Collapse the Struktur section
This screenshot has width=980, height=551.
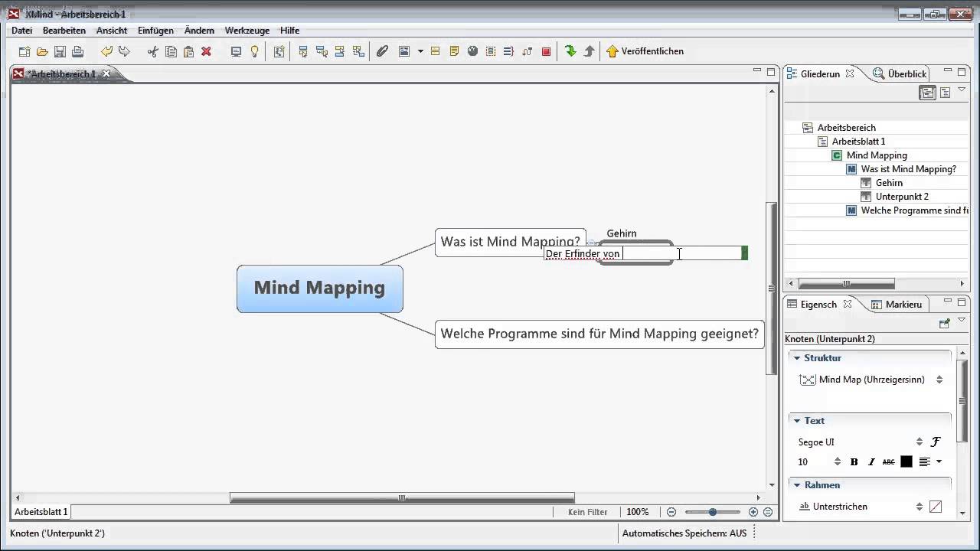pyautogui.click(x=797, y=358)
